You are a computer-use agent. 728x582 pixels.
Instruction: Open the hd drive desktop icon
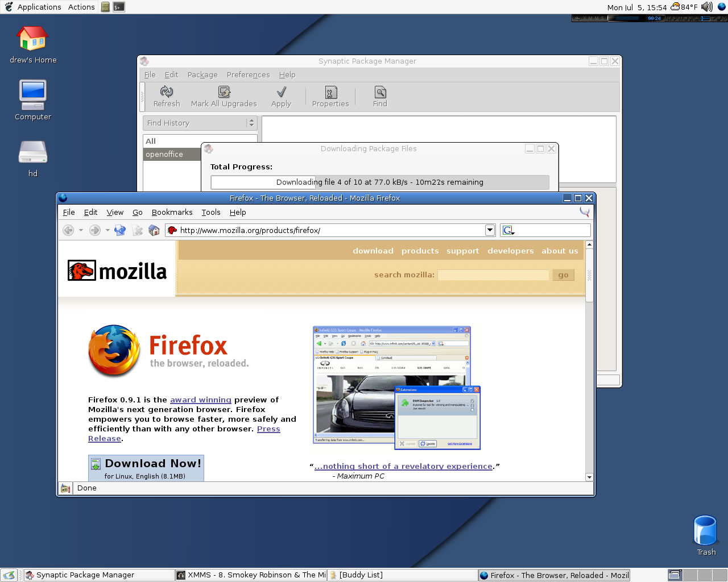(33, 159)
